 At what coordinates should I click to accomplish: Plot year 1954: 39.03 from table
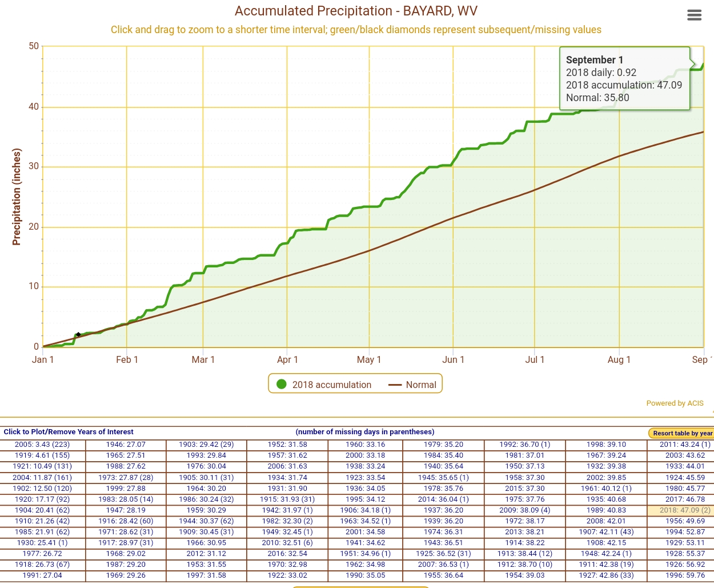pos(524,575)
